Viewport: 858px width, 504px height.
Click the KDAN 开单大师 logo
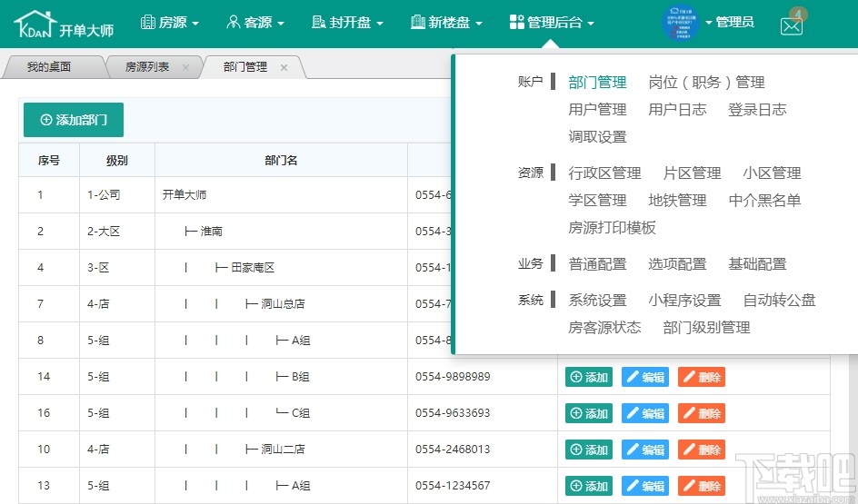coord(64,25)
